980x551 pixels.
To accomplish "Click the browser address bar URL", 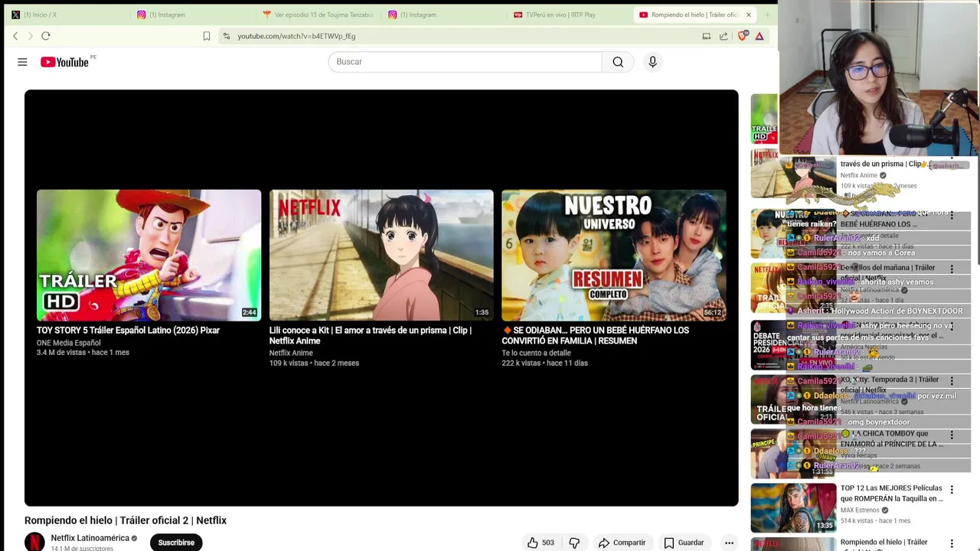I will pos(296,36).
